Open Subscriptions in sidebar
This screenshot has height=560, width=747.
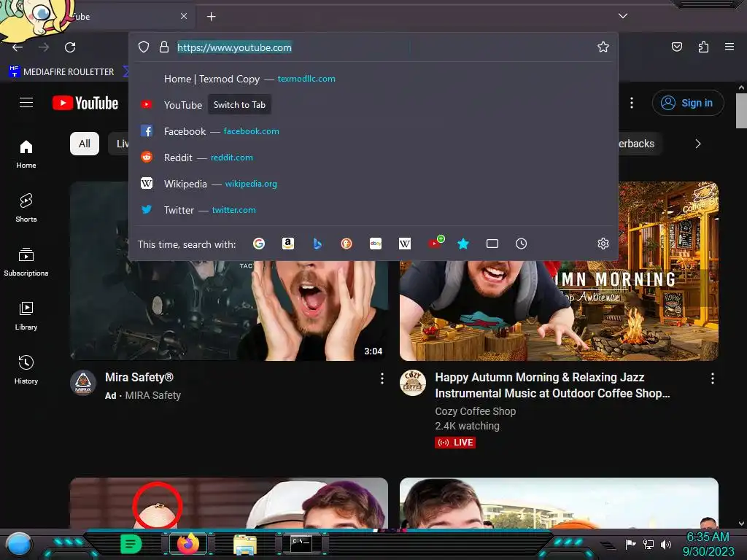tap(26, 262)
